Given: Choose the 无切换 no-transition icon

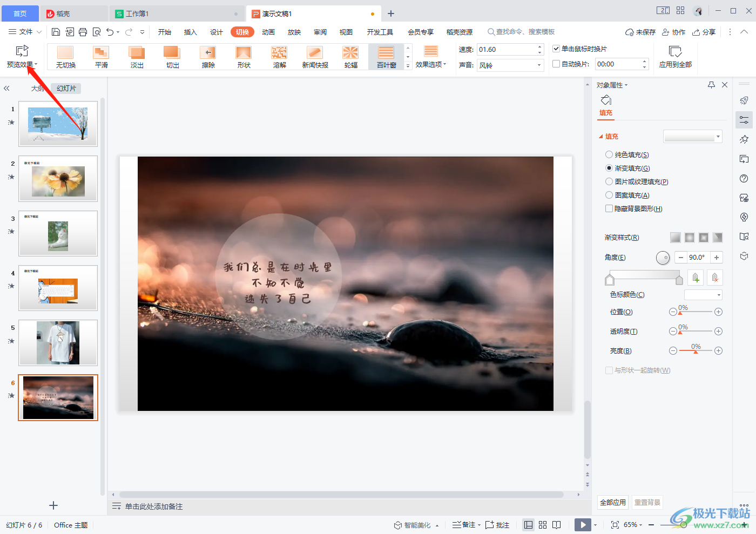Looking at the screenshot, I should [x=65, y=52].
